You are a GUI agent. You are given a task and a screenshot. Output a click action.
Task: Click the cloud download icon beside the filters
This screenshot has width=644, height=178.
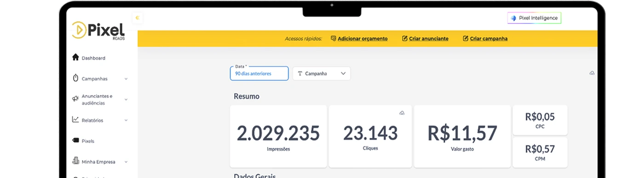[592, 73]
